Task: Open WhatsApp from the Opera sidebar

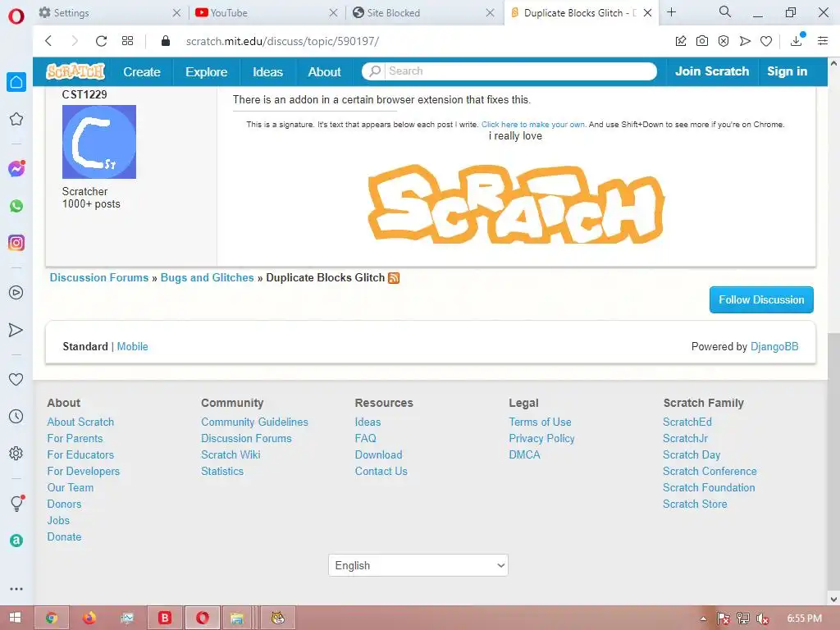Action: coord(16,206)
